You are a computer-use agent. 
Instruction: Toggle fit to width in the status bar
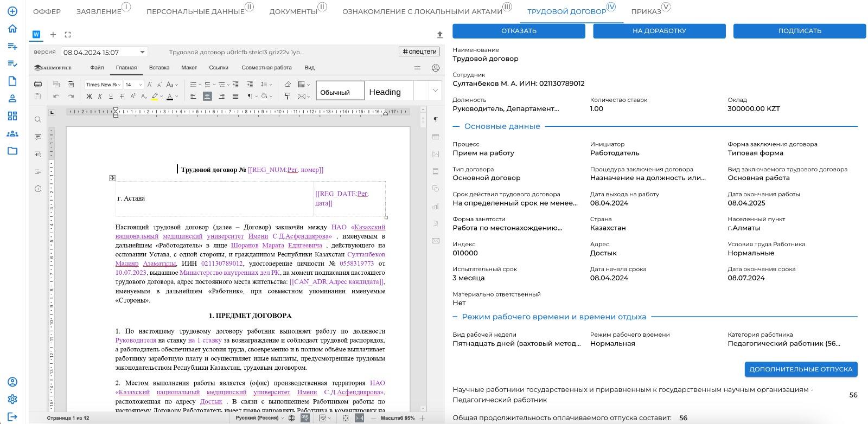point(359,418)
